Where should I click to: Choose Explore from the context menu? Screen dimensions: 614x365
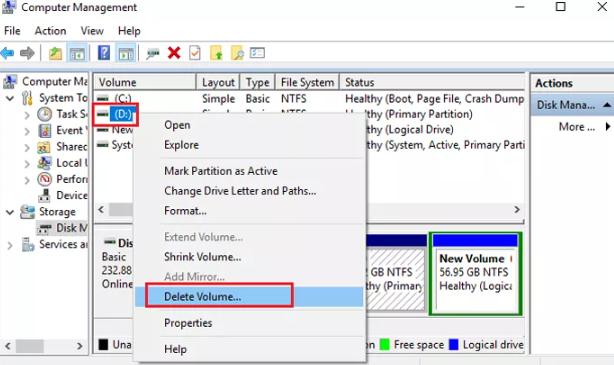click(249, 145)
